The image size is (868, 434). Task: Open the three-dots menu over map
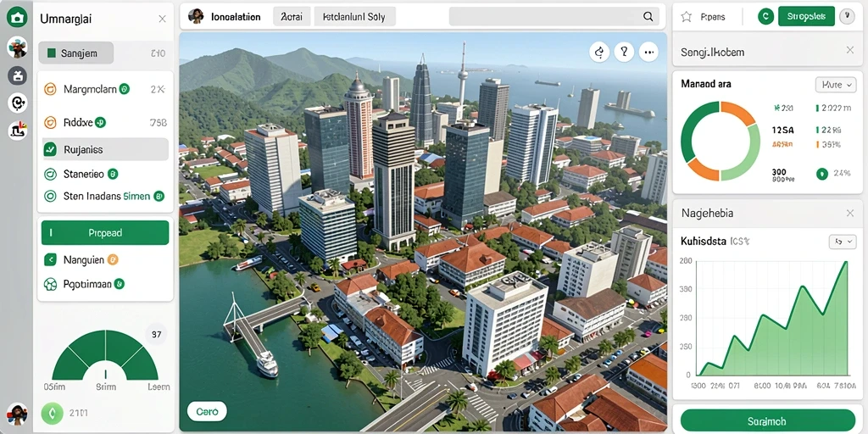point(648,52)
